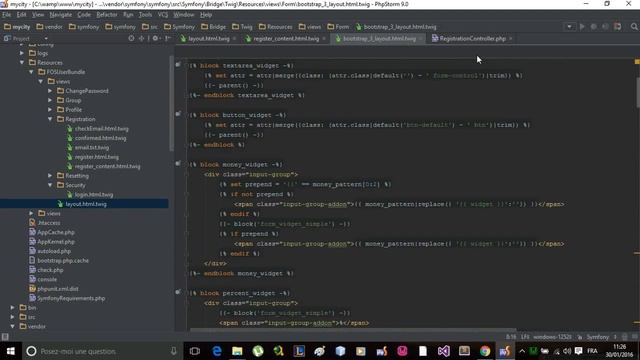Image resolution: width=640 pixels, height=360 pixels.
Task: Close the layout.html.twig editor tab
Action: click(x=234, y=39)
